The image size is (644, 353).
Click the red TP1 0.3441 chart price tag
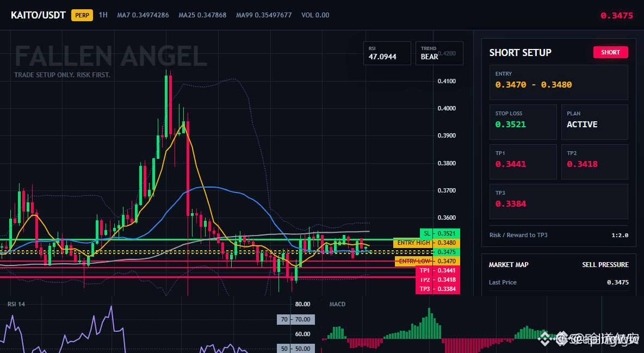click(x=438, y=270)
